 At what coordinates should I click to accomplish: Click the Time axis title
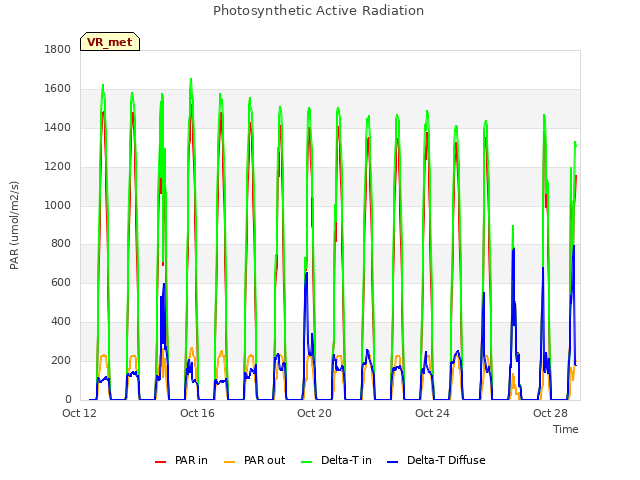[566, 429]
